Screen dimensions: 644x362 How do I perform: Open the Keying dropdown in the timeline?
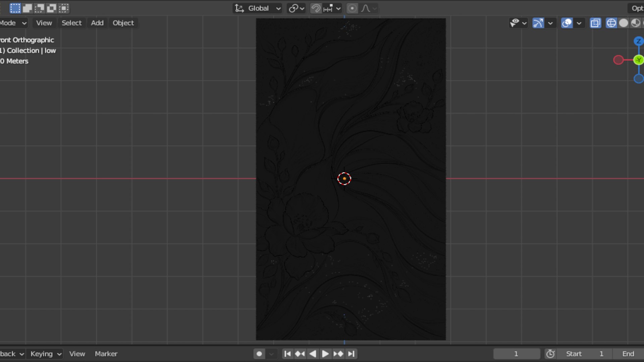[x=46, y=354]
